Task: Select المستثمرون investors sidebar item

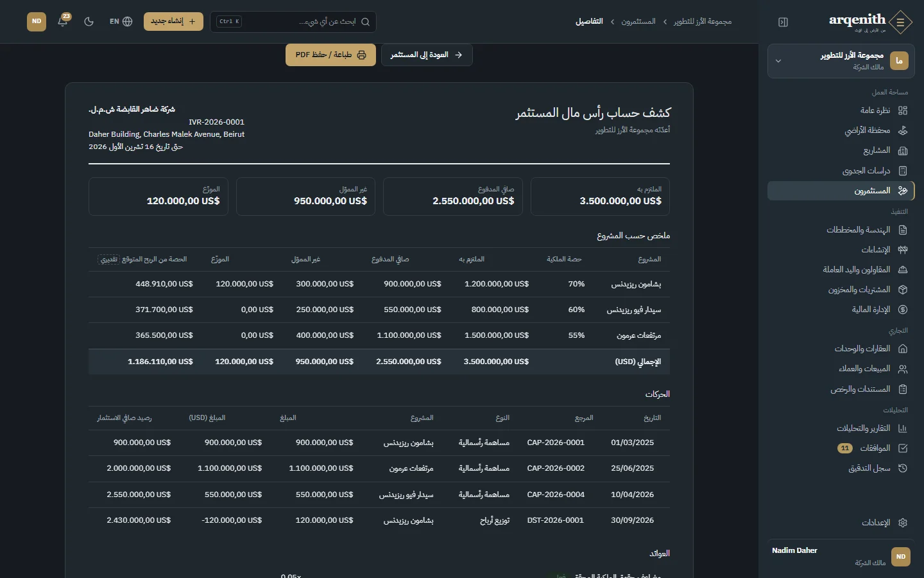Action: tap(841, 191)
